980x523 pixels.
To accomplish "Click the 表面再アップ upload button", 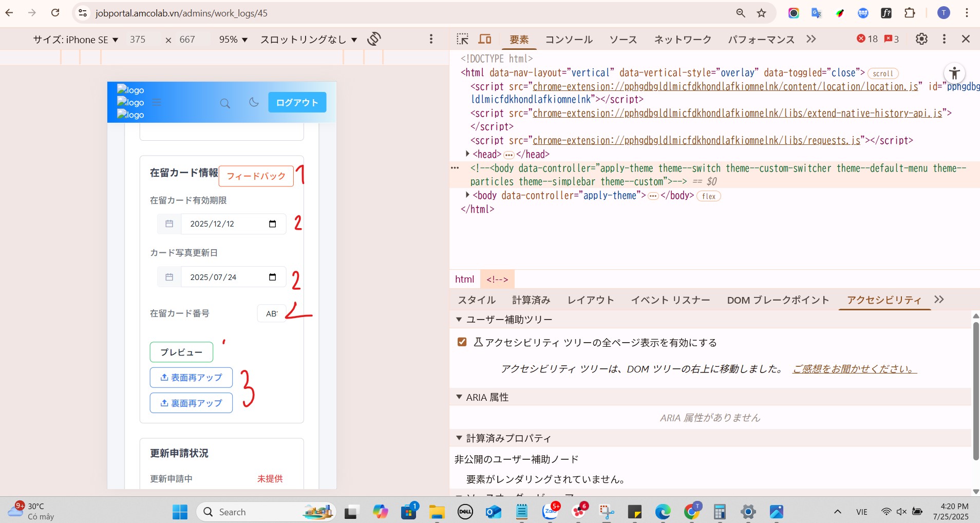I will tap(191, 378).
